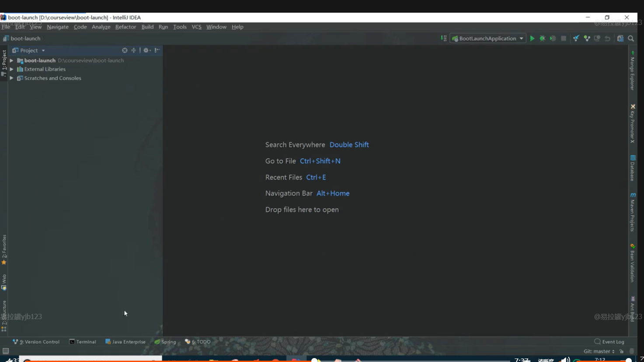Open the Ant Build side panel

[x=632, y=309]
